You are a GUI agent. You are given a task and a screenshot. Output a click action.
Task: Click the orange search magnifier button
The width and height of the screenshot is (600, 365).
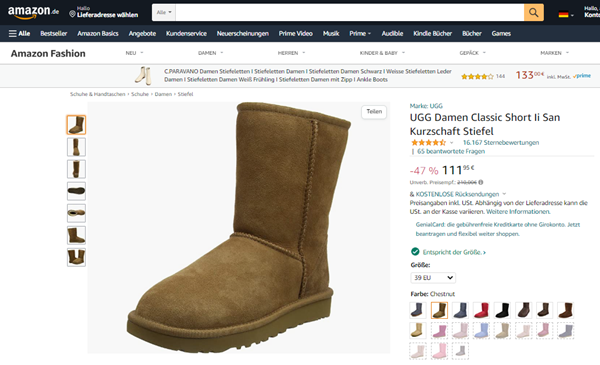coord(533,13)
